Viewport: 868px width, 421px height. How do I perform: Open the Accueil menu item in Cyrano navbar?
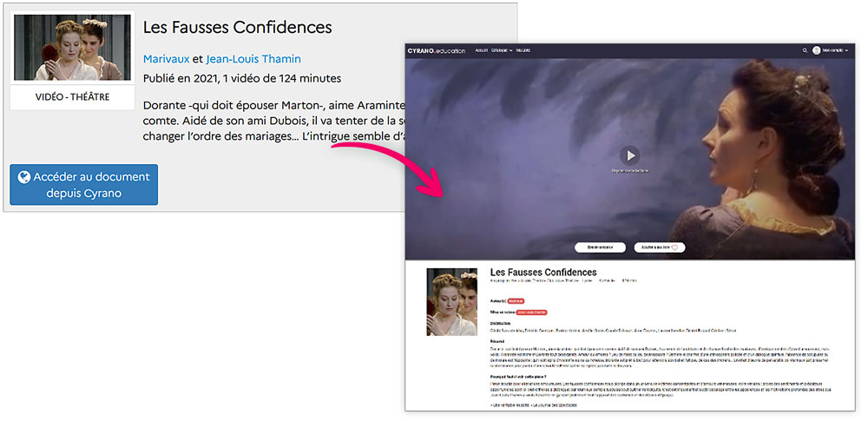(x=481, y=50)
